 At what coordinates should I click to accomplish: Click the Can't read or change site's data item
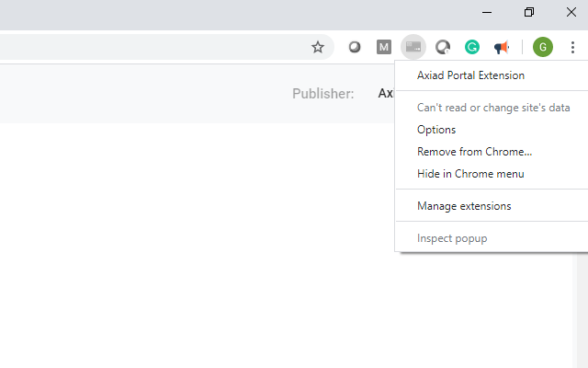pyautogui.click(x=492, y=108)
